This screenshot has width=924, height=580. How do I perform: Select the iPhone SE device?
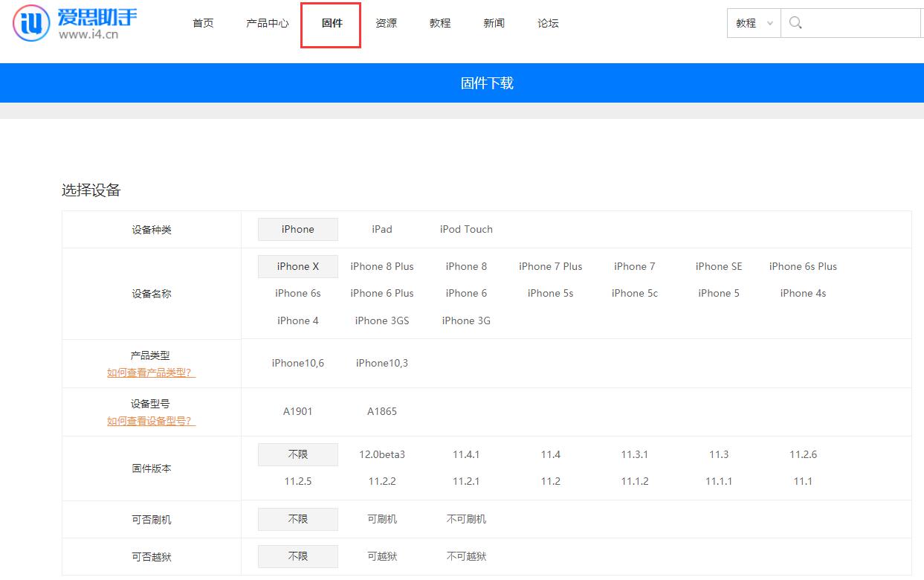[x=718, y=266]
